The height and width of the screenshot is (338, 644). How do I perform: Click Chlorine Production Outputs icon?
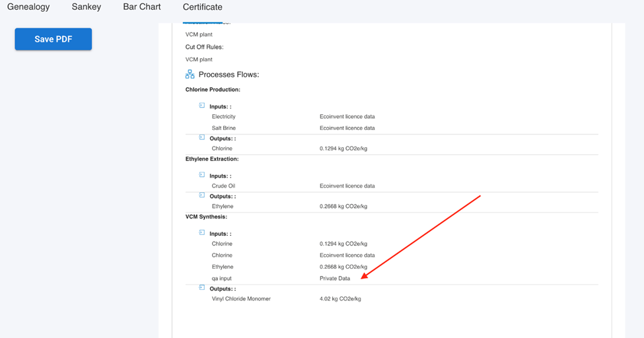point(202,138)
